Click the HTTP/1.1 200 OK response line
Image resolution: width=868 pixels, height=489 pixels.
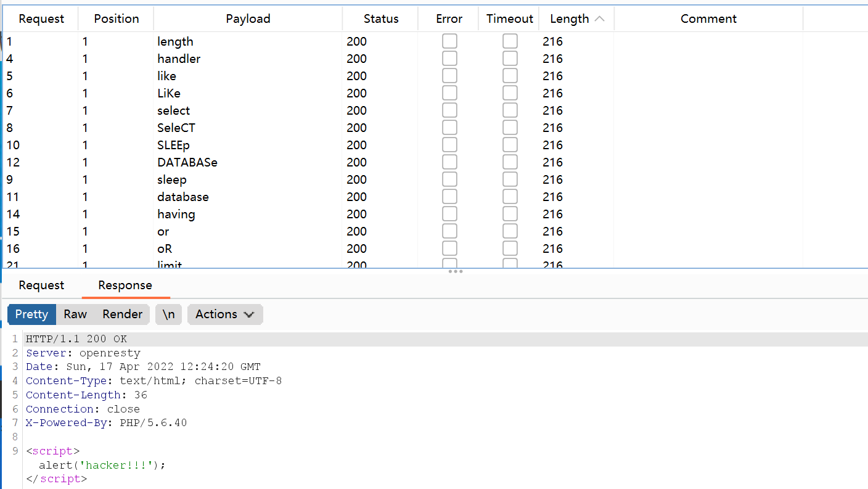click(x=76, y=339)
